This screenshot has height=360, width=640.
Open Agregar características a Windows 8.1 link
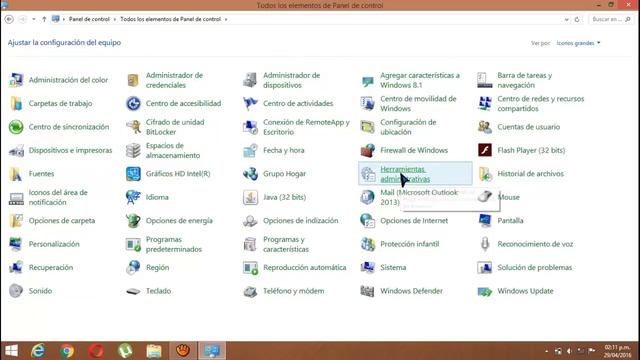(420, 80)
